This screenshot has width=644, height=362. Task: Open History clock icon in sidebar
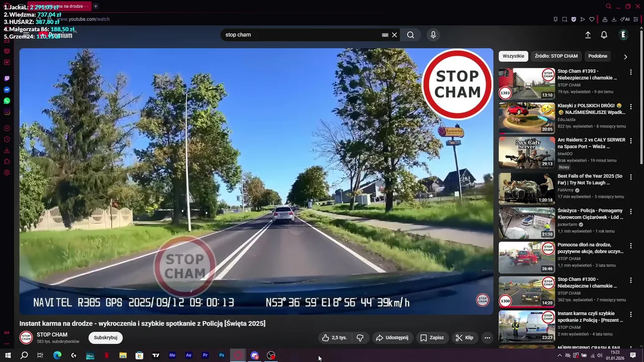pyautogui.click(x=7, y=139)
